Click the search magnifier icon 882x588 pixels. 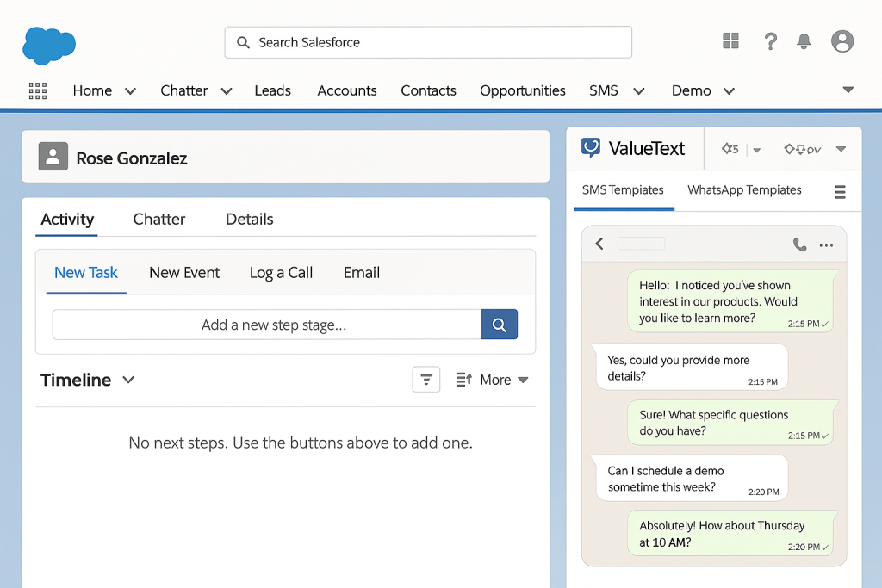pos(243,42)
